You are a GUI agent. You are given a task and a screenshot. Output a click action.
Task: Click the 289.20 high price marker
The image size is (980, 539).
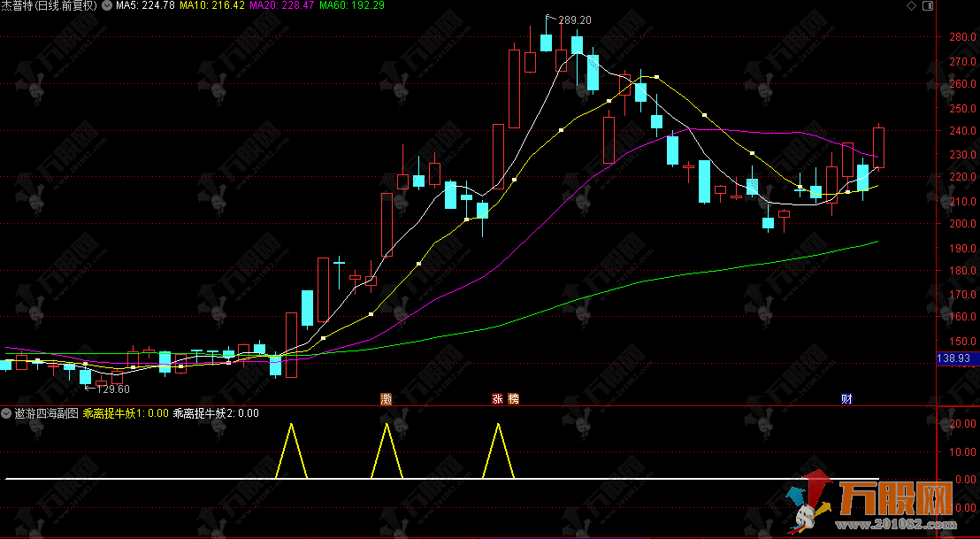575,19
